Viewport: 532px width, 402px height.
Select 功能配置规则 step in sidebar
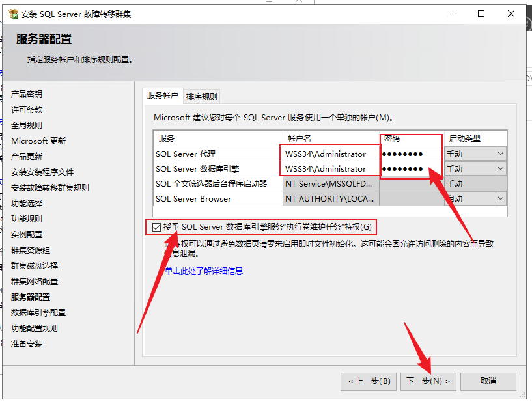coord(35,328)
